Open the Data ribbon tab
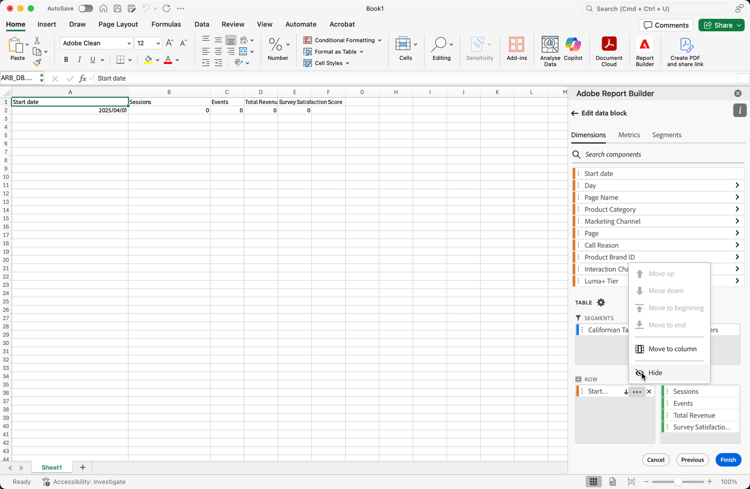The width and height of the screenshot is (750, 489). (x=202, y=24)
